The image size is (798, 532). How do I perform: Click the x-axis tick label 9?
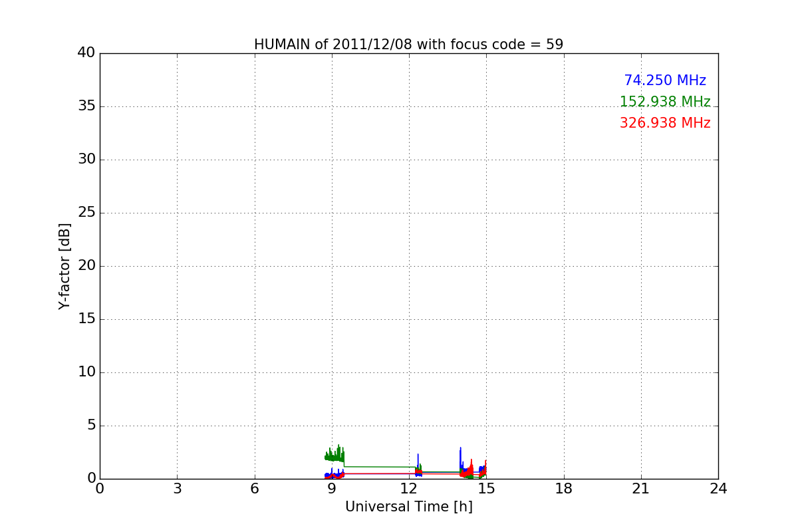(x=332, y=489)
